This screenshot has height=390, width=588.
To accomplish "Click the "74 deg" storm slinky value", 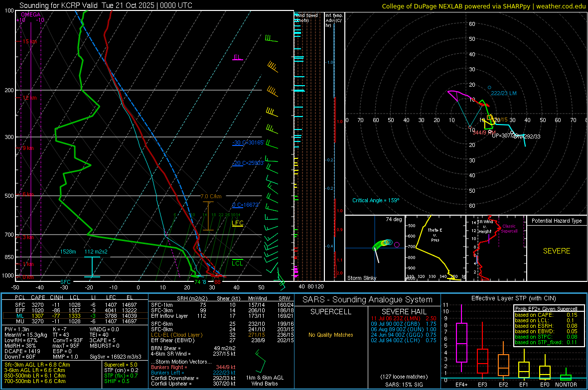I will point(394,219).
